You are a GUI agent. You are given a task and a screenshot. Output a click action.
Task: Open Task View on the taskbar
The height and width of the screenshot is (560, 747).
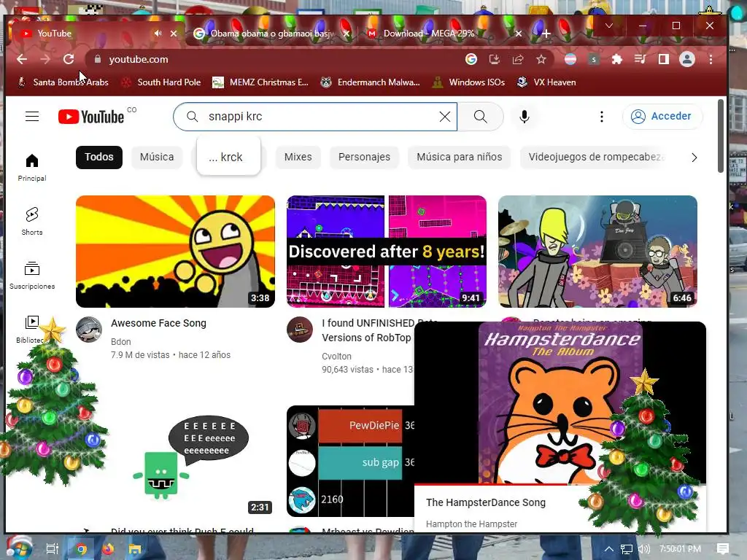[53, 549]
